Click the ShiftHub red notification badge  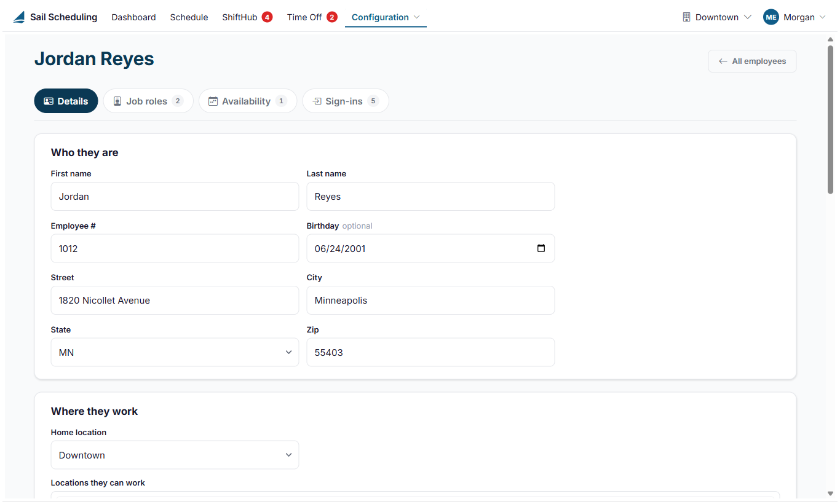click(267, 17)
